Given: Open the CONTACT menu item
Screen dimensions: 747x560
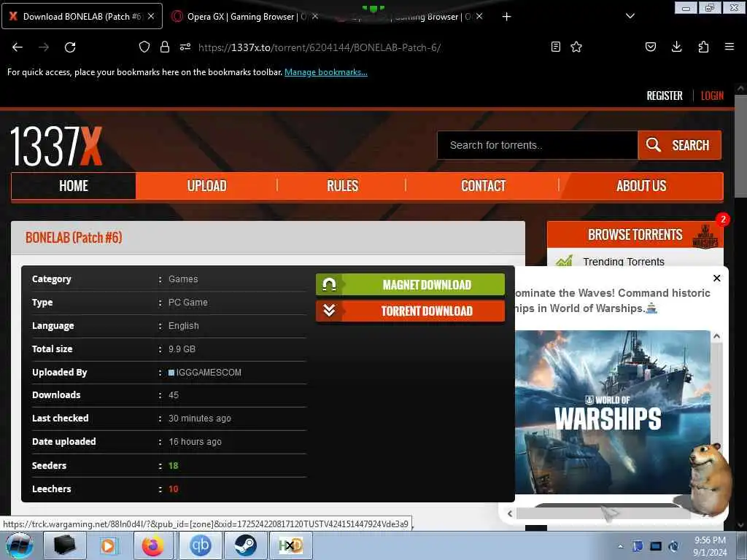Looking at the screenshot, I should (483, 186).
